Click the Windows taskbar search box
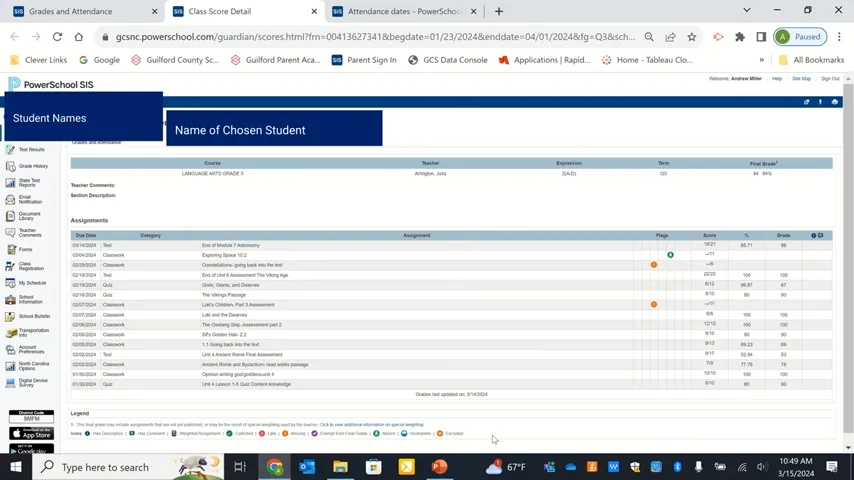Screen dimensions: 854x480 point(105,467)
